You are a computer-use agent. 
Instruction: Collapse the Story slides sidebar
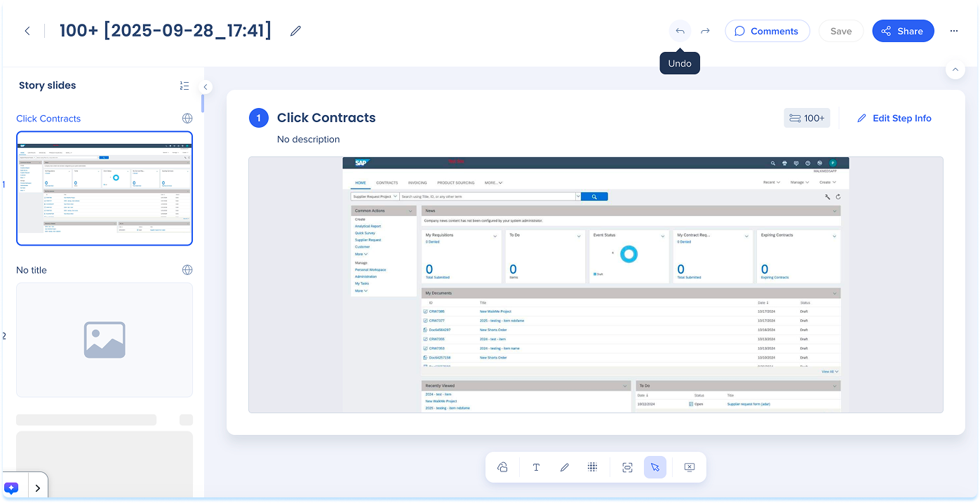tap(206, 87)
